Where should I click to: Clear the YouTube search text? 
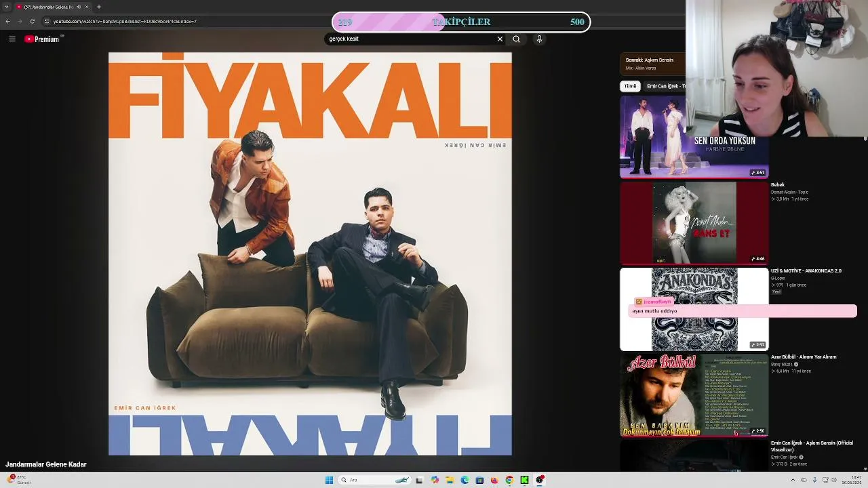(x=500, y=39)
